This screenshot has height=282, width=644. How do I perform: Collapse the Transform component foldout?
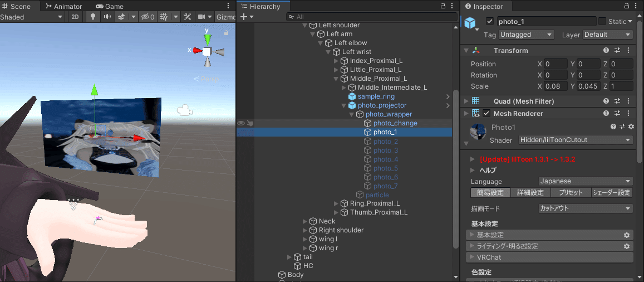(465, 50)
